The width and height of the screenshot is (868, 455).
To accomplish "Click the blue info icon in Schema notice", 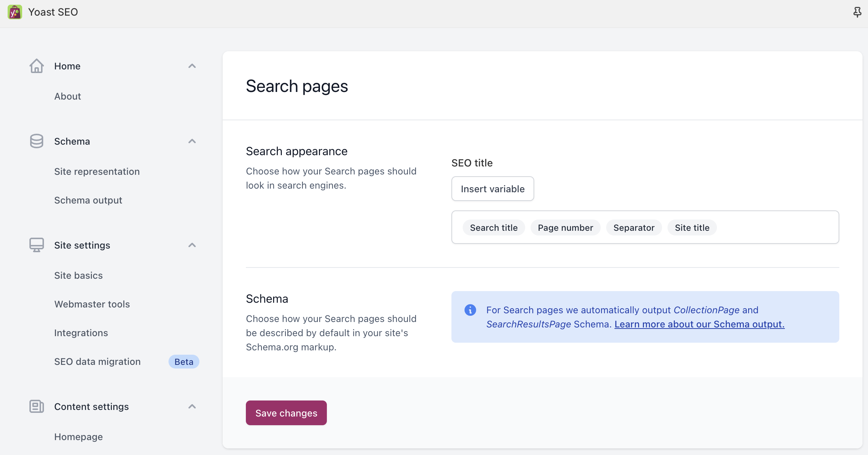I will 470,310.
